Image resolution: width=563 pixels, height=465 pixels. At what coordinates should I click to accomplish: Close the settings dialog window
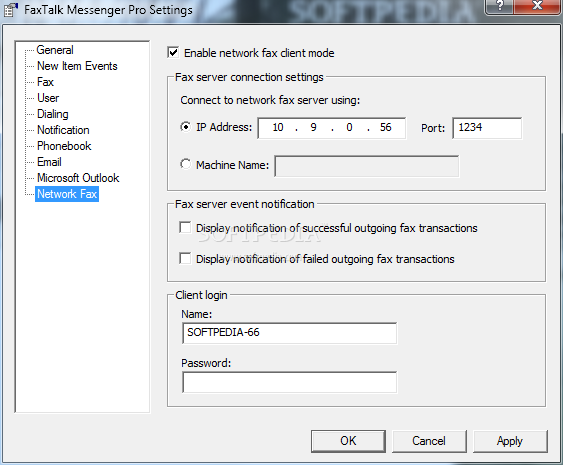click(536, 6)
